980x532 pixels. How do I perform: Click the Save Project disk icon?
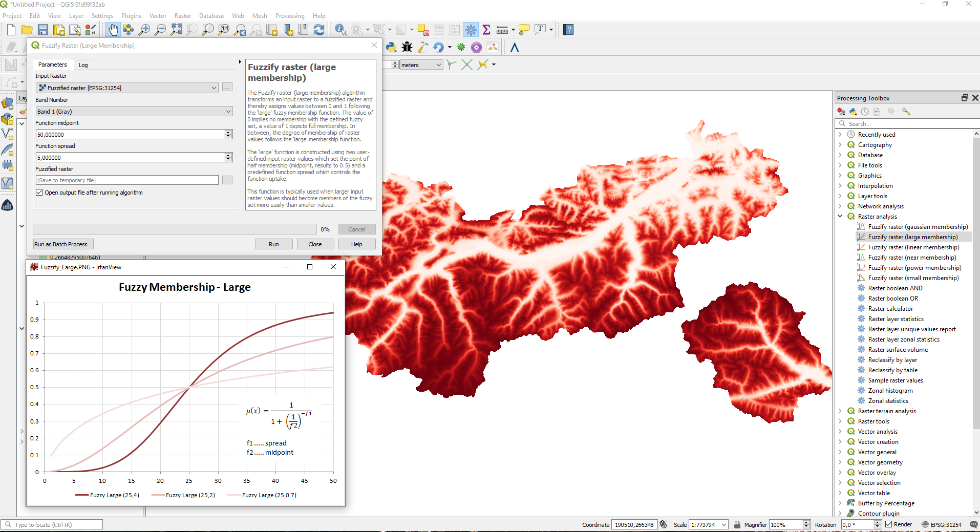43,30
